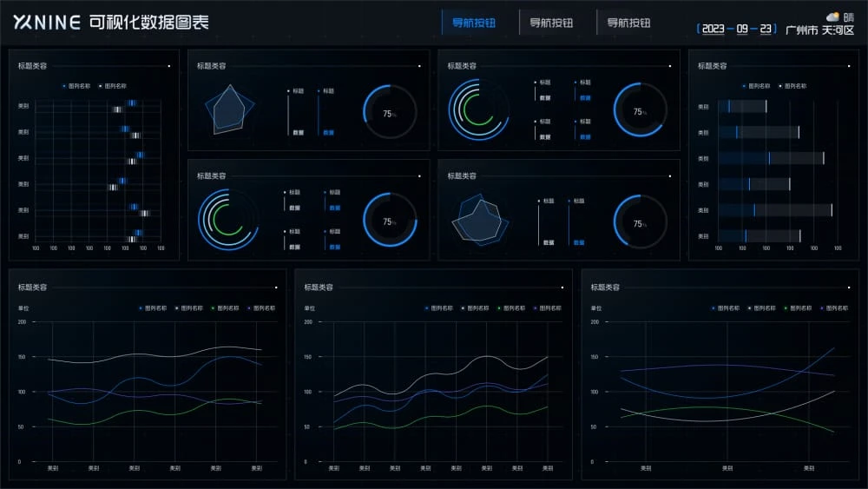This screenshot has height=489, width=868.
Task: Switch to the middle 导航按钮 tab
Action: pyautogui.click(x=551, y=23)
